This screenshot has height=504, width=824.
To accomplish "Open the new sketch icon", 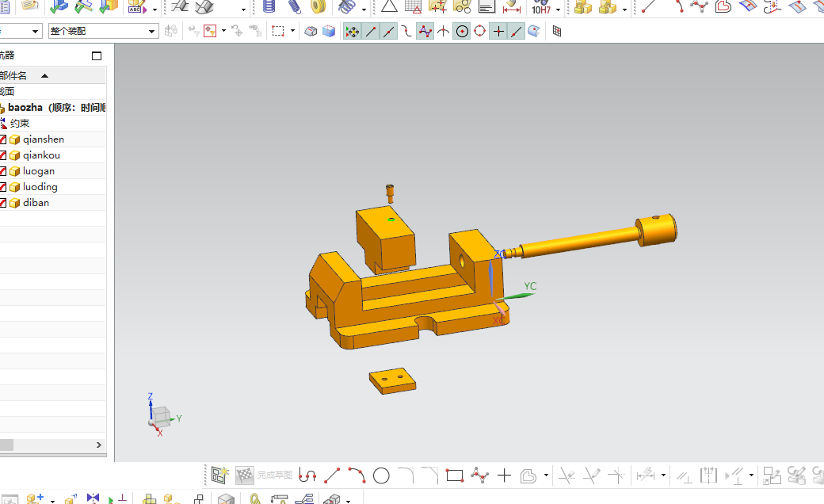I will (220, 475).
